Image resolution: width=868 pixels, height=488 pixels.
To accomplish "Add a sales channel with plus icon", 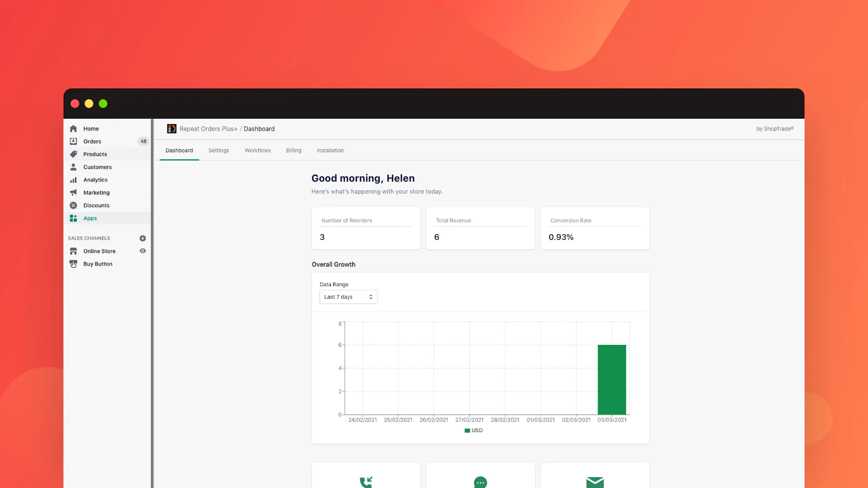I will (143, 238).
